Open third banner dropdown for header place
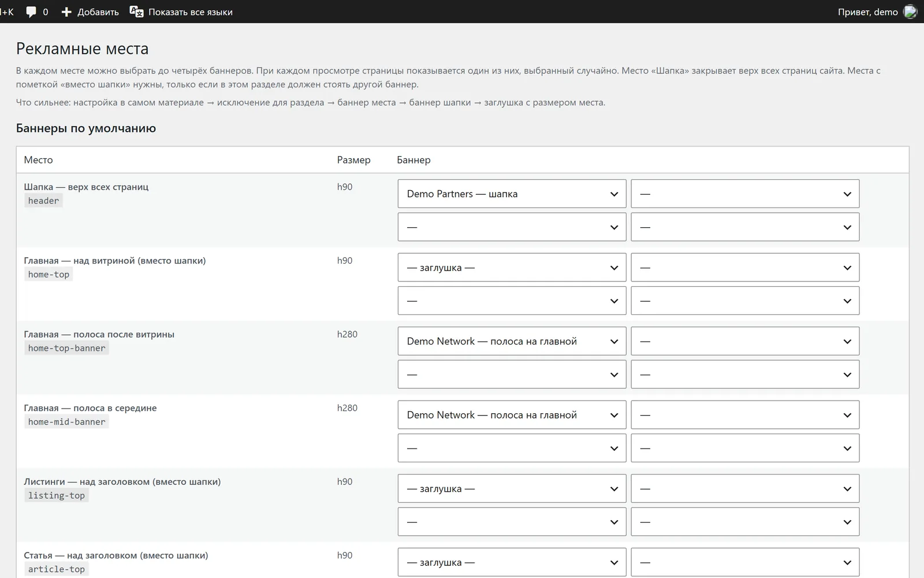 point(512,227)
